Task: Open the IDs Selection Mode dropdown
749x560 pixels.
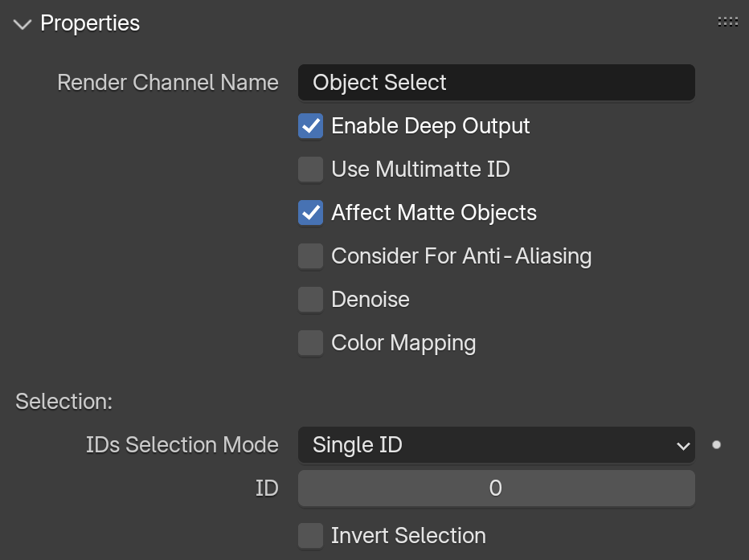Action: 497,445
